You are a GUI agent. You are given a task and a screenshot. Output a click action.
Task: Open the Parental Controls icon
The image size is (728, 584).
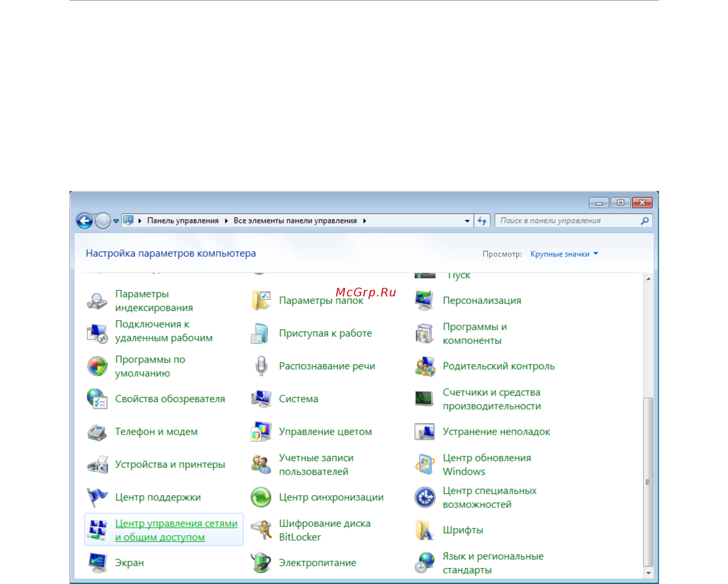[425, 366]
